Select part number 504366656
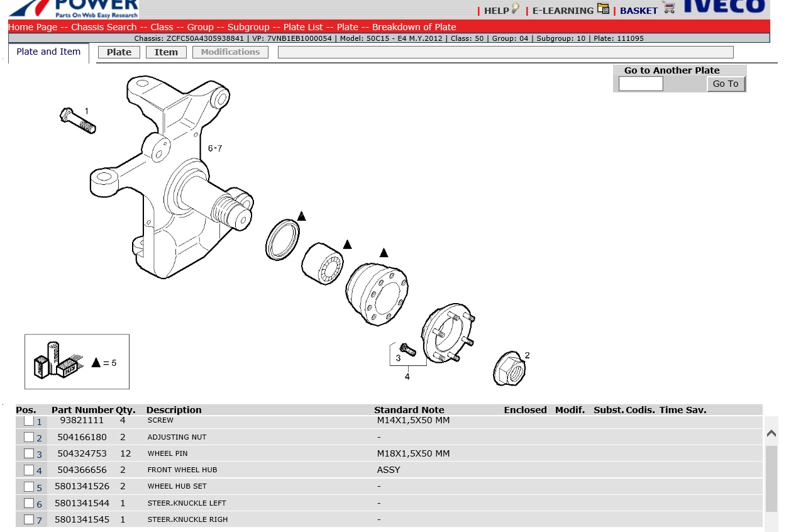This screenshot has height=532, width=796. click(82, 470)
